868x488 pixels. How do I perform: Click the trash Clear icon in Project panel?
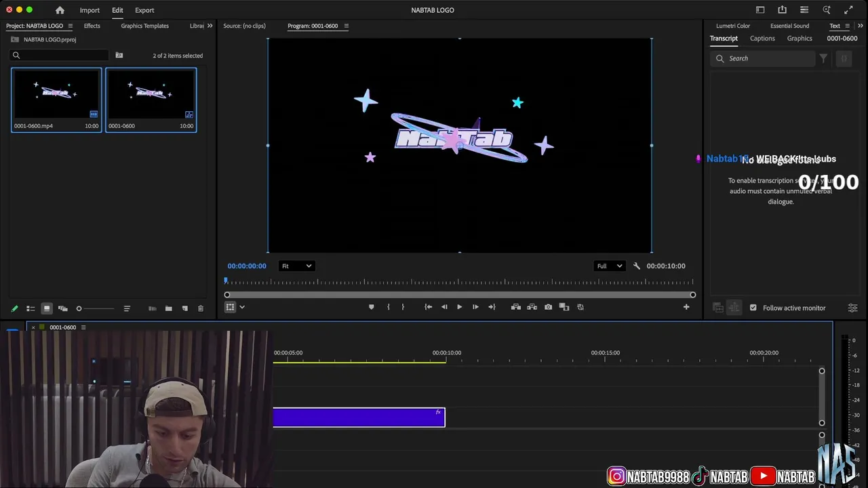tap(200, 308)
